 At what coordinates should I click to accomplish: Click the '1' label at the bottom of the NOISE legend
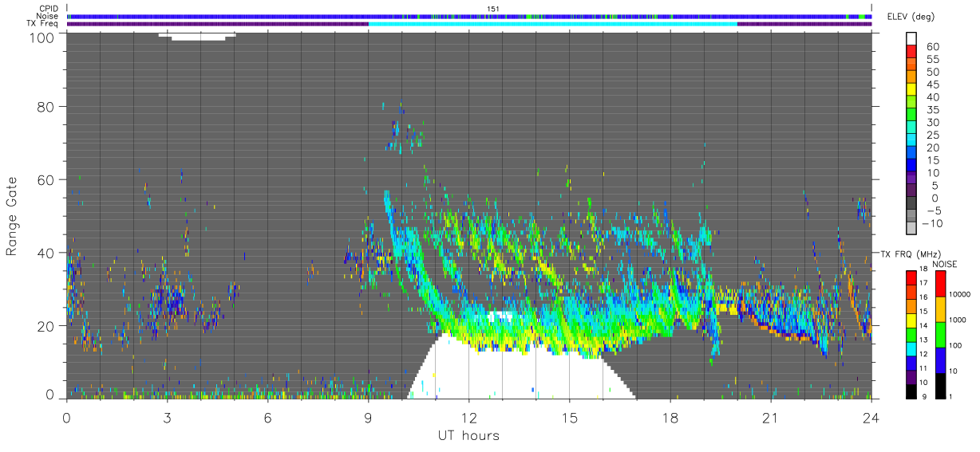[951, 396]
